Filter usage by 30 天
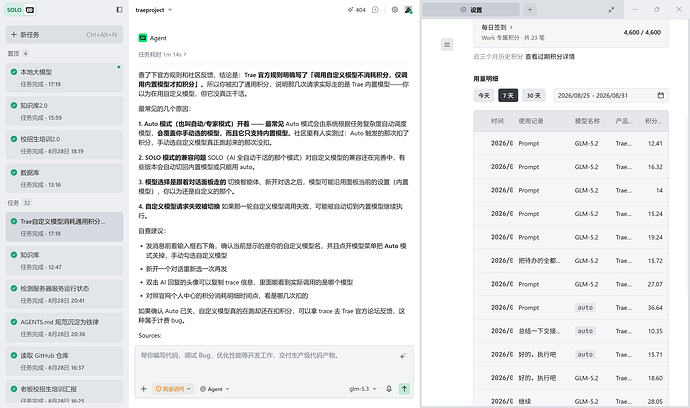Image resolution: width=690 pixels, height=408 pixels. (x=534, y=96)
